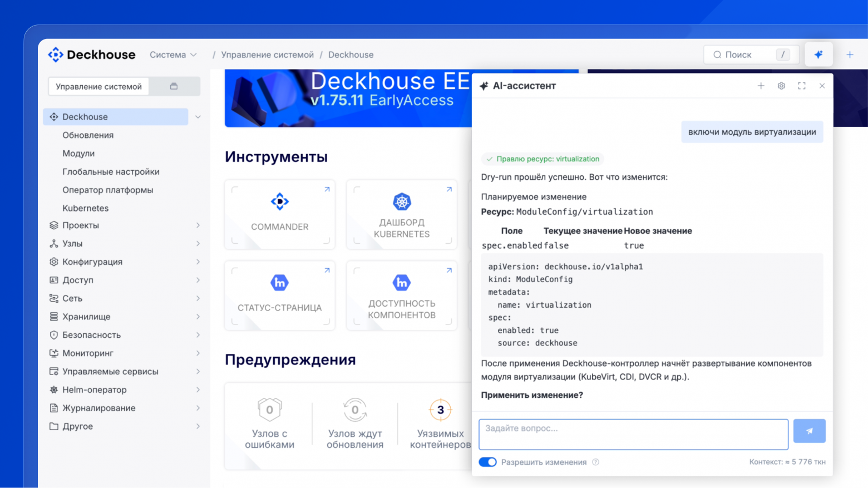This screenshot has height=488, width=868.
Task: Click the Статус-страница icon
Action: (280, 283)
